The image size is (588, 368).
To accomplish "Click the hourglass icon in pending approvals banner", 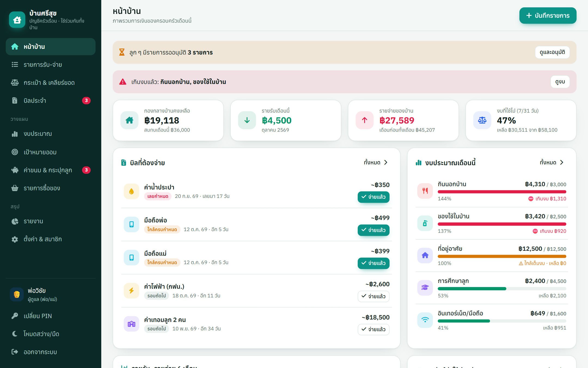I will point(122,52).
